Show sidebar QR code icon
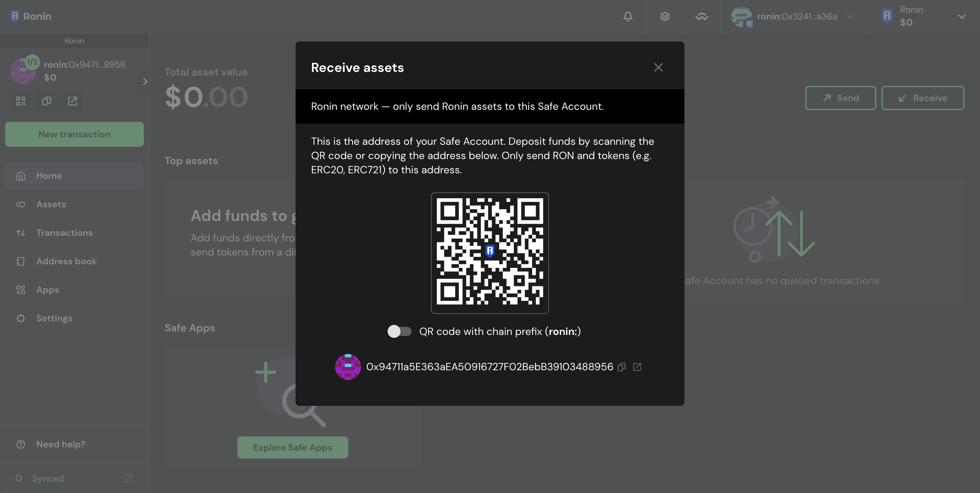Screen dimensions: 980x493 pos(20,101)
